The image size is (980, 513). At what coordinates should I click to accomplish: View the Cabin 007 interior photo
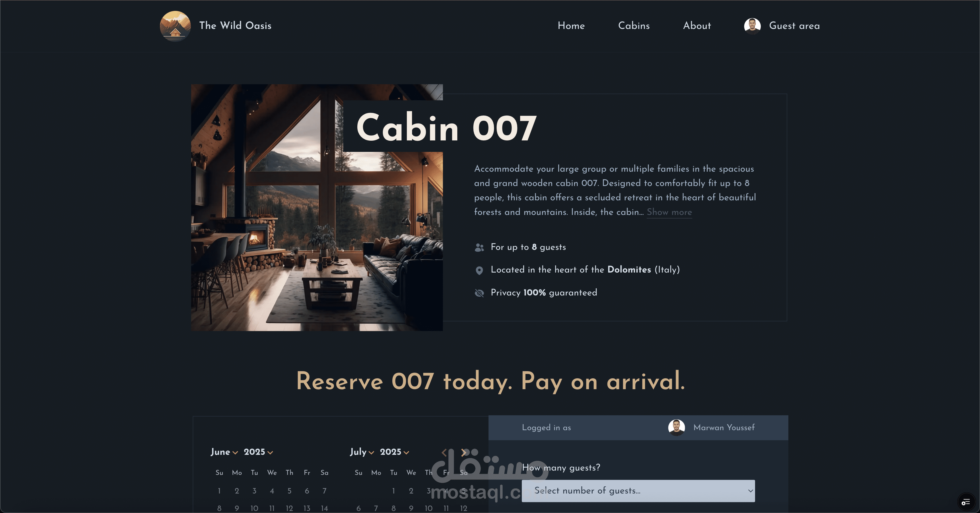tap(317, 207)
